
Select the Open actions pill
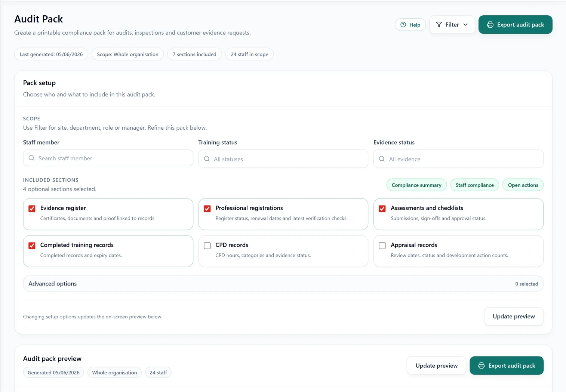pyautogui.click(x=523, y=185)
